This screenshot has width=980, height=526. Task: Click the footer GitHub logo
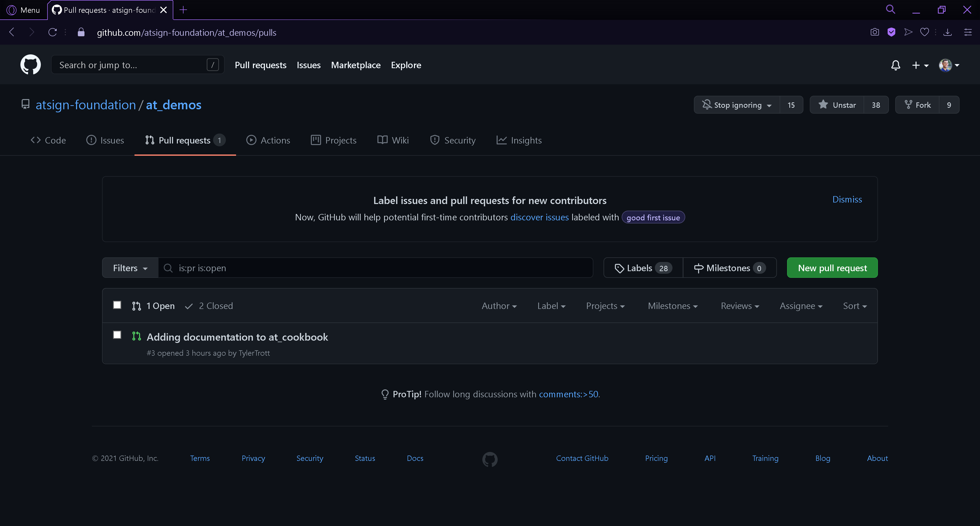coord(490,459)
